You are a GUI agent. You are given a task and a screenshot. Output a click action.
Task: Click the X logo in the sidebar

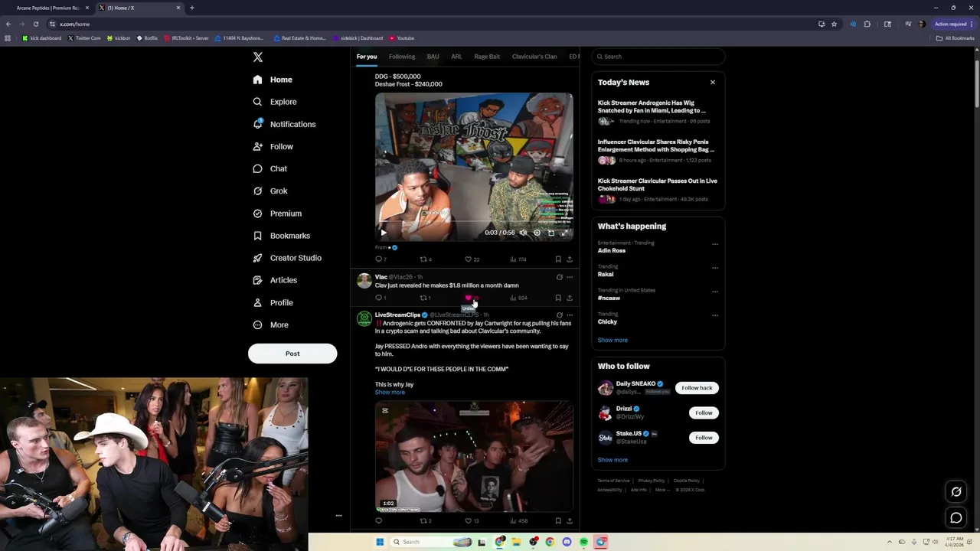pyautogui.click(x=258, y=57)
